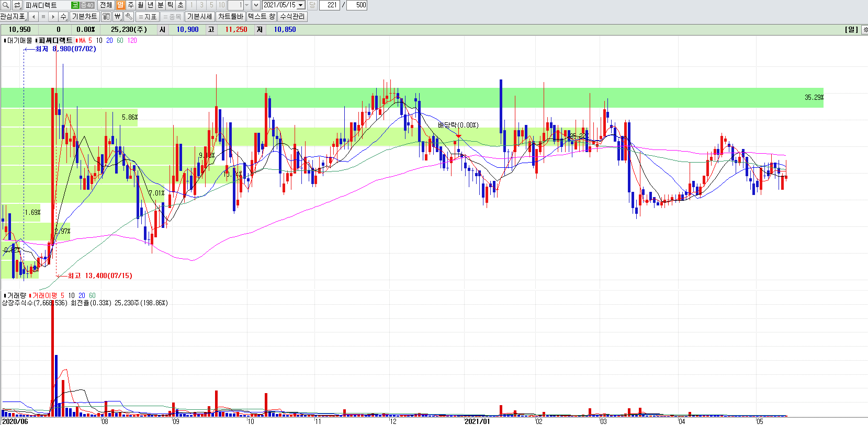Click the low price 10,850
The image size is (868, 425).
pos(285,30)
